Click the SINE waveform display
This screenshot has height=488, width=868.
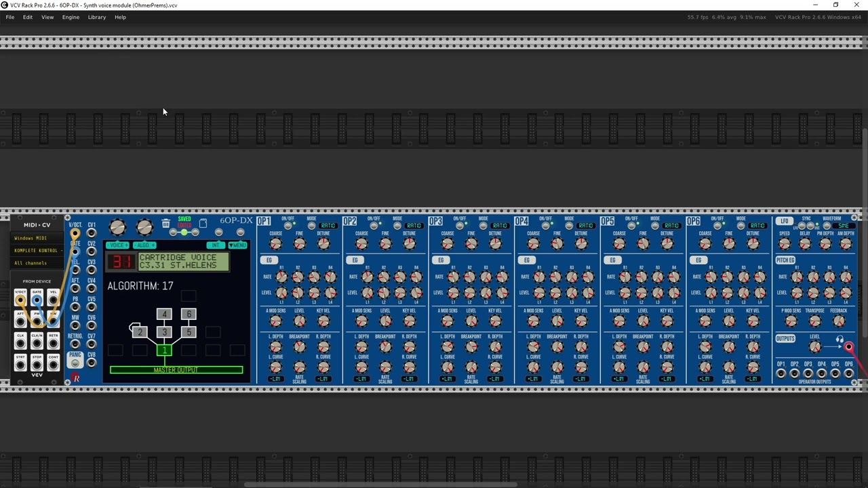tap(844, 226)
